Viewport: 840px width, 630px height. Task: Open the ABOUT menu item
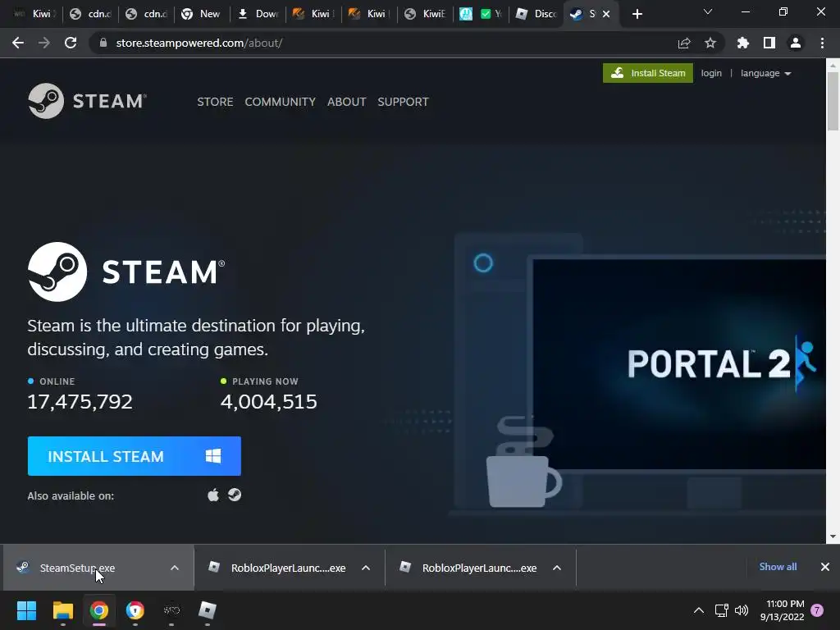(347, 102)
